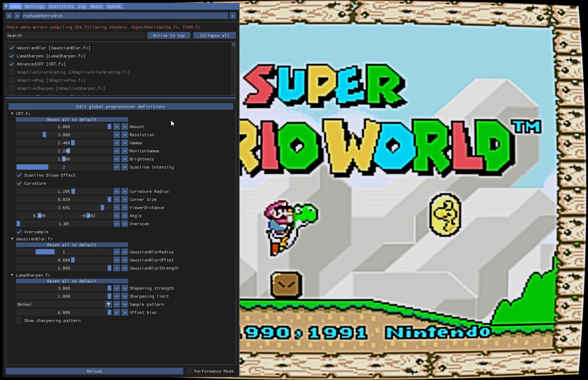The image size is (588, 380).
Task: Decrease GaussianBlurRadius with left arrow
Action: click(x=116, y=252)
